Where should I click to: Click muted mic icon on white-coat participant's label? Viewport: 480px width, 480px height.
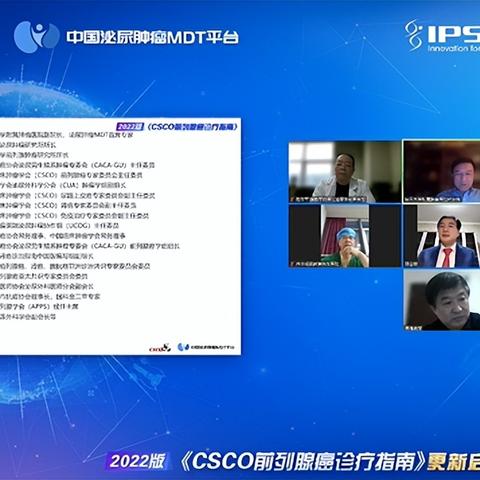click(x=293, y=199)
